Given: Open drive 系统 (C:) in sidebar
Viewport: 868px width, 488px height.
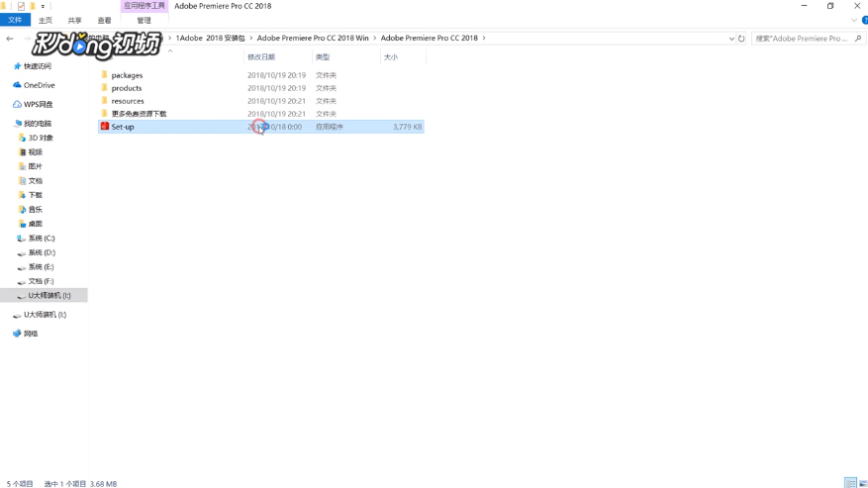Looking at the screenshot, I should [42, 239].
